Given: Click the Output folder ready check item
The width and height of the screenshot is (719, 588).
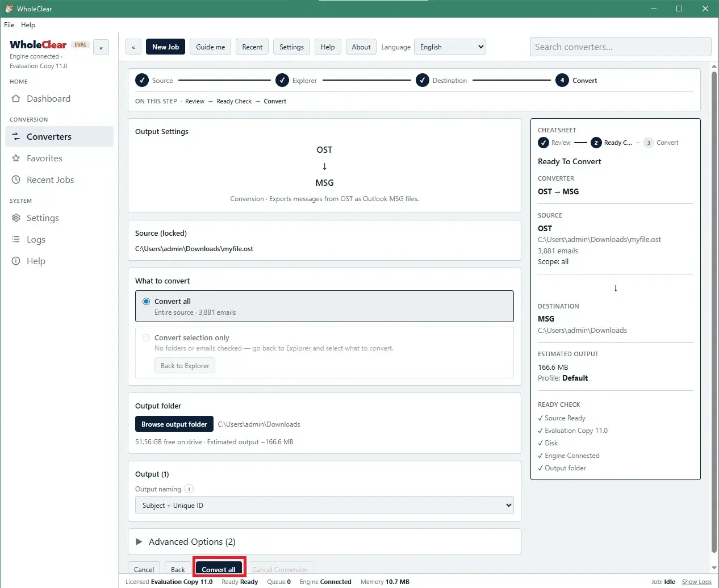Looking at the screenshot, I should tap(562, 468).
